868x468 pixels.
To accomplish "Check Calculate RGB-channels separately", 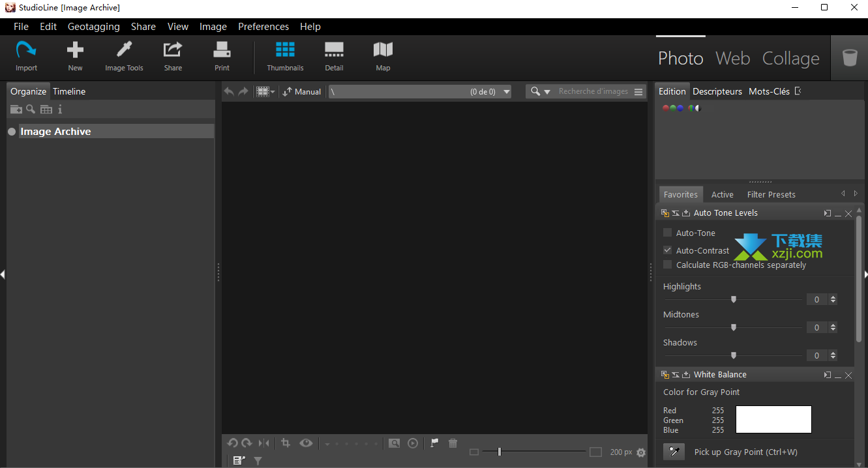I will coord(667,265).
